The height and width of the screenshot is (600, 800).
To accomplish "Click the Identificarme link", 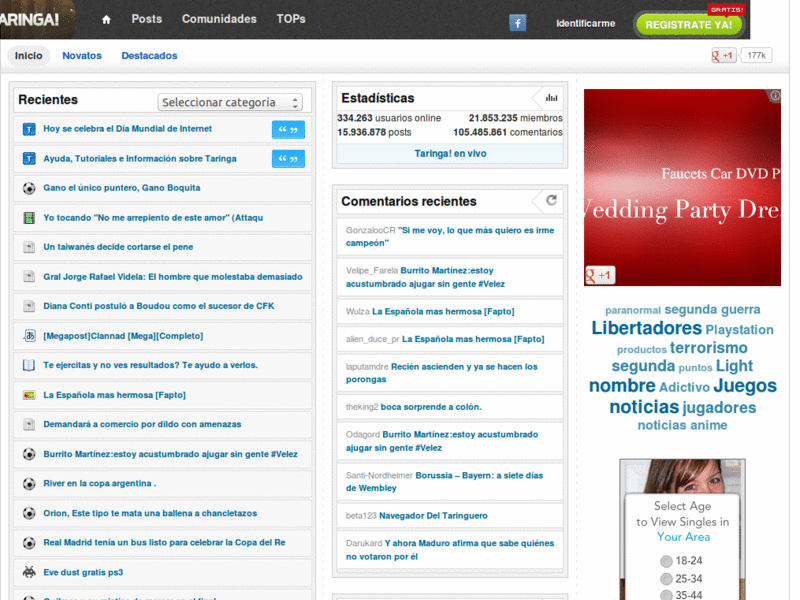I will pos(586,23).
